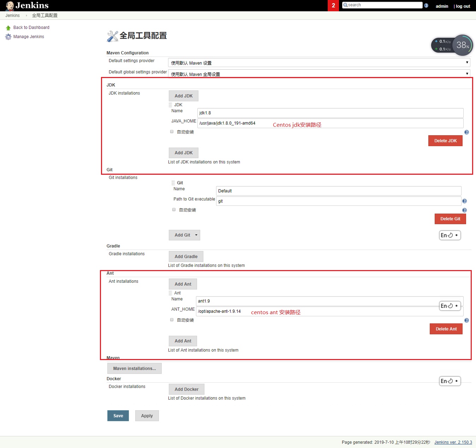This screenshot has width=476, height=448.
Task: Open the Default global settings provider dropdown
Action: pyautogui.click(x=319, y=73)
